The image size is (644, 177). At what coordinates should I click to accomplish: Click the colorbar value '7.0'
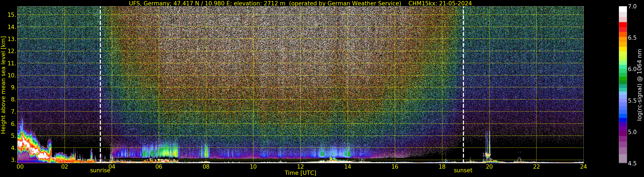click(x=632, y=6)
